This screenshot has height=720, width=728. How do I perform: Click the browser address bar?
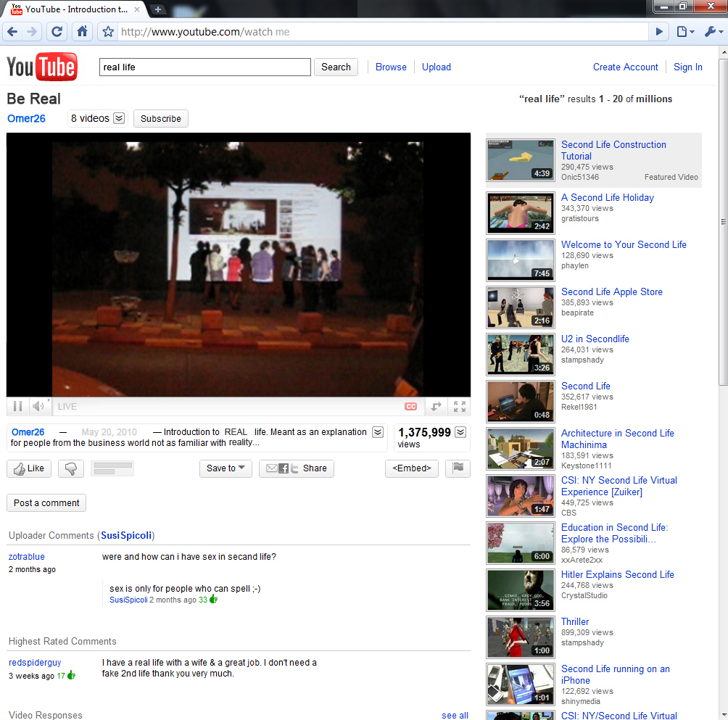pos(383,32)
